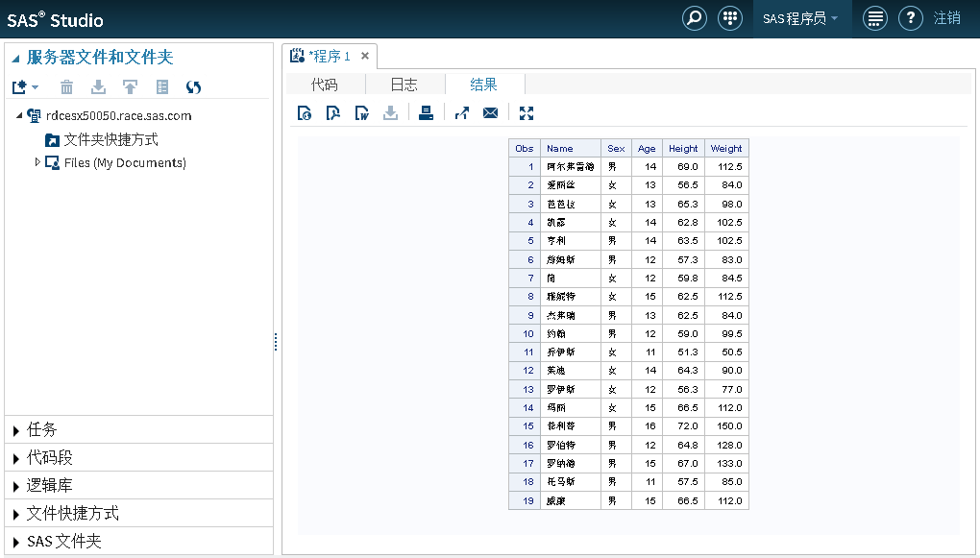The width and height of the screenshot is (980, 558).
Task: Download results as an HTML file
Action: point(304,112)
